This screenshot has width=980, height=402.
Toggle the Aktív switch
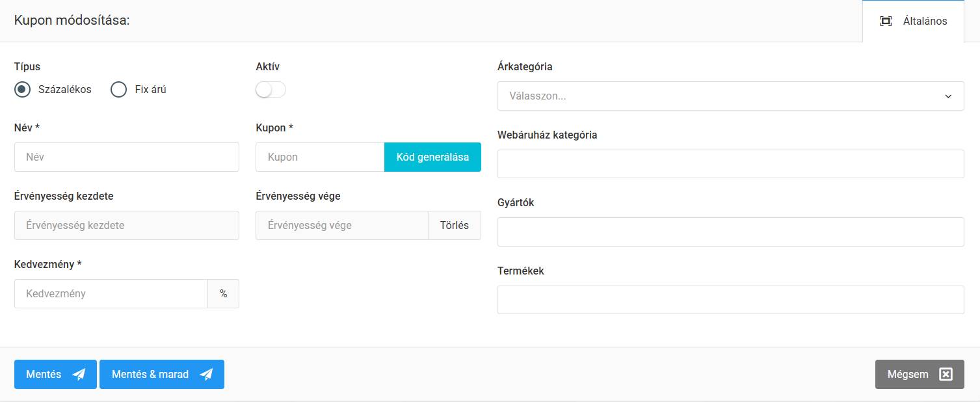pos(271,90)
